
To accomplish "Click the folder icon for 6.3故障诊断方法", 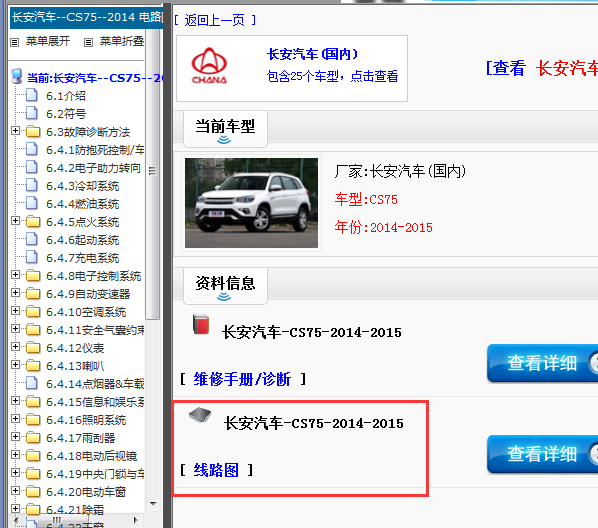I will [x=33, y=131].
